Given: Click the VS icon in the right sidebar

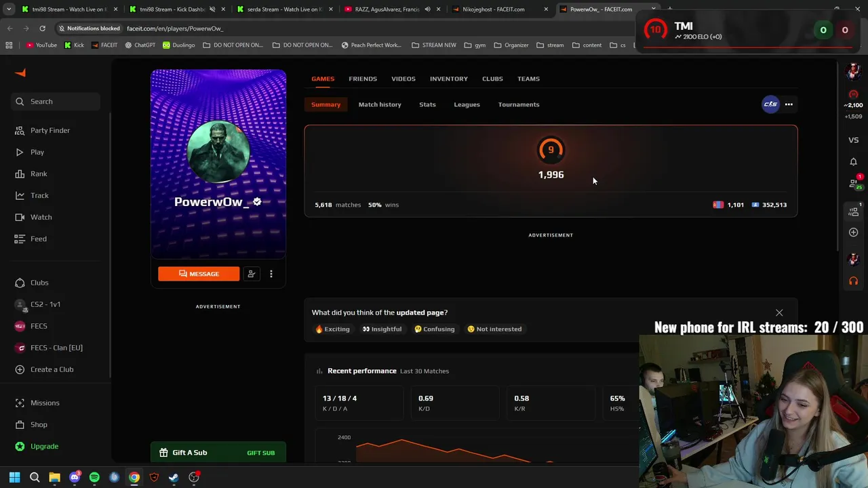Looking at the screenshot, I should tap(854, 140).
